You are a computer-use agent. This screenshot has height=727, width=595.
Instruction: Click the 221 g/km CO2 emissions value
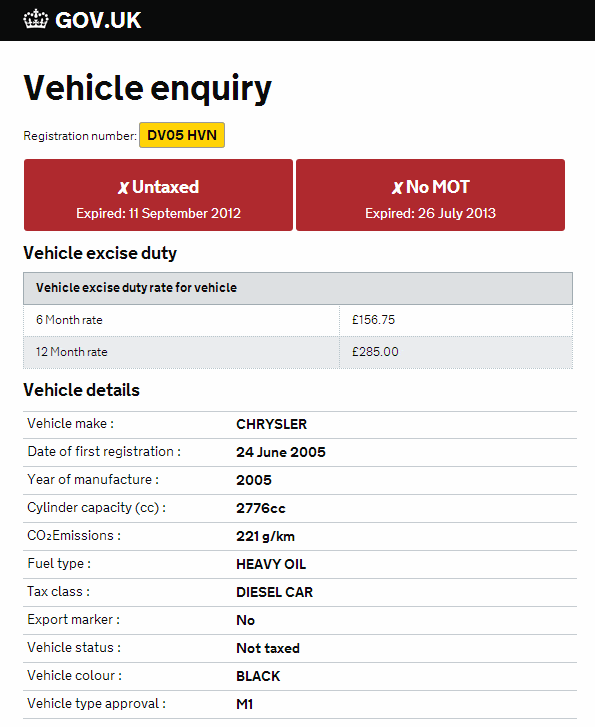click(x=265, y=536)
